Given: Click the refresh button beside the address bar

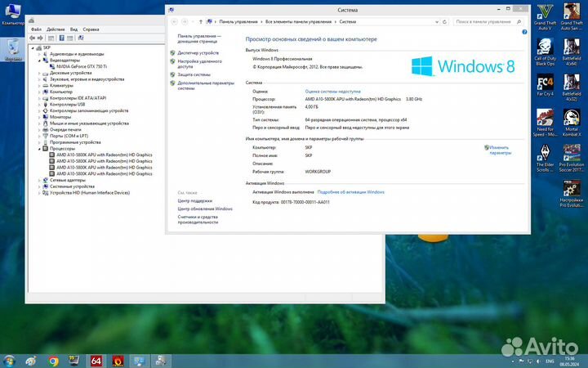Looking at the screenshot, I should tap(444, 22).
